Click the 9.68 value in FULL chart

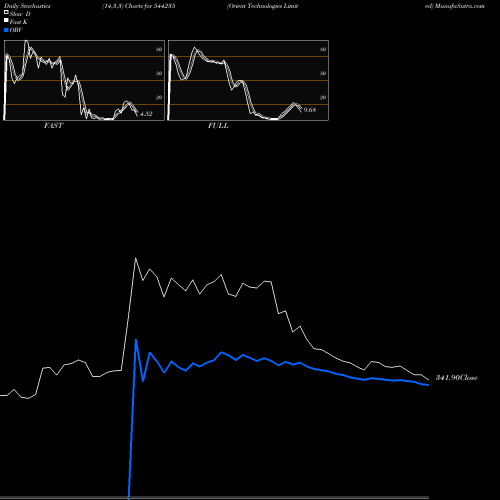click(x=310, y=110)
